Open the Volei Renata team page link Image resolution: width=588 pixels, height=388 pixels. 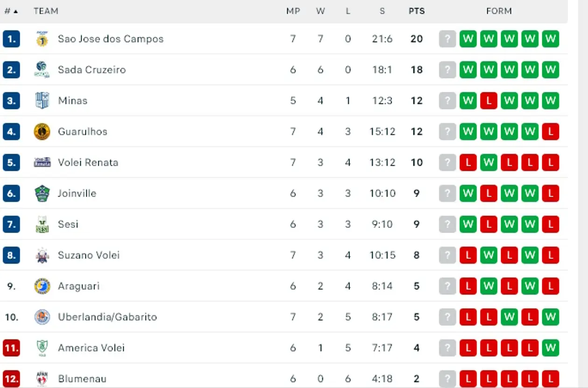(88, 162)
